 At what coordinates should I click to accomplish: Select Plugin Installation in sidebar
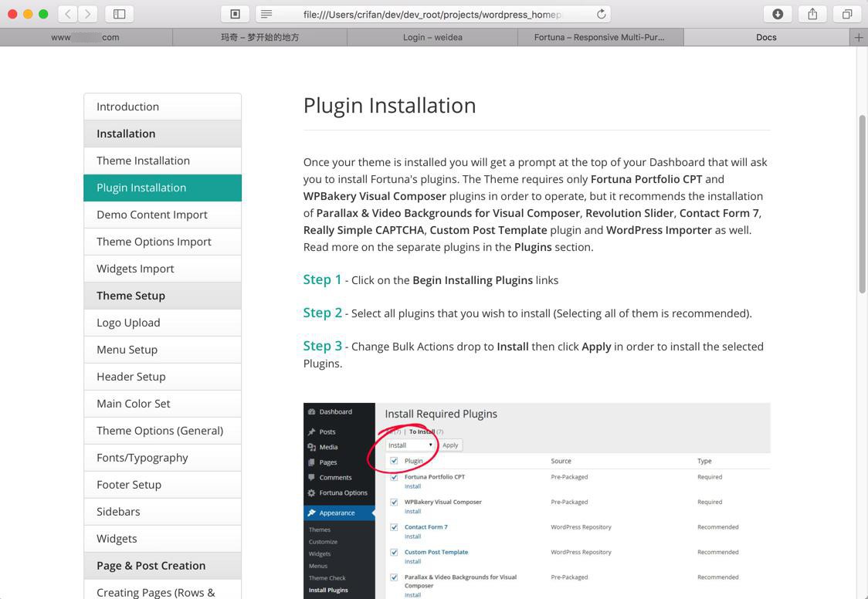point(162,188)
